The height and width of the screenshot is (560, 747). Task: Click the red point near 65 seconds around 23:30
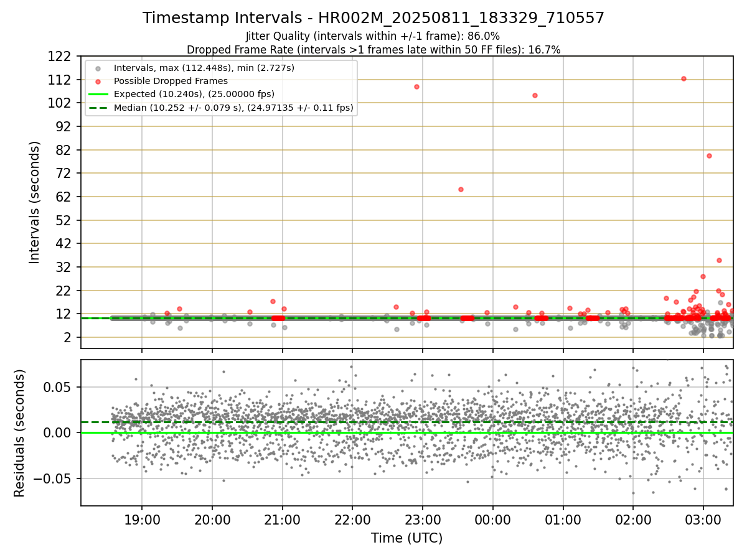461,189
